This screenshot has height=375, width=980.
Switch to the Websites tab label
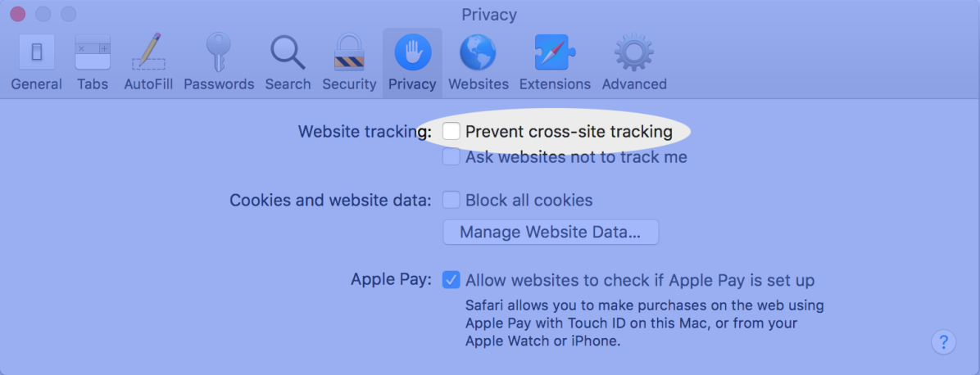click(x=479, y=84)
